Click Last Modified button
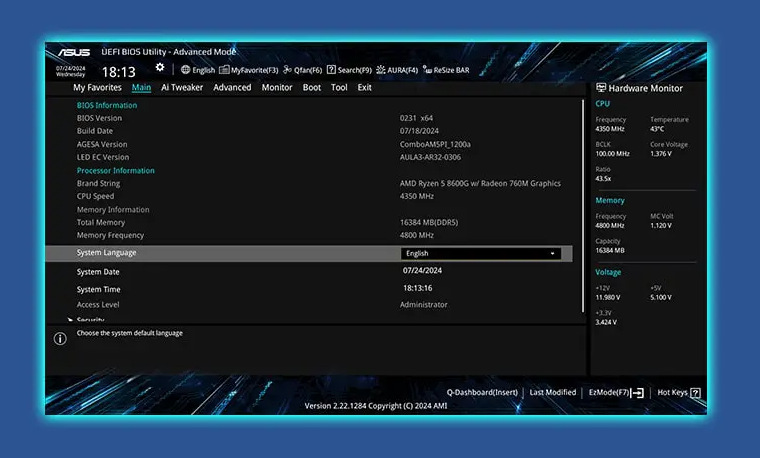760x458 pixels. click(553, 392)
